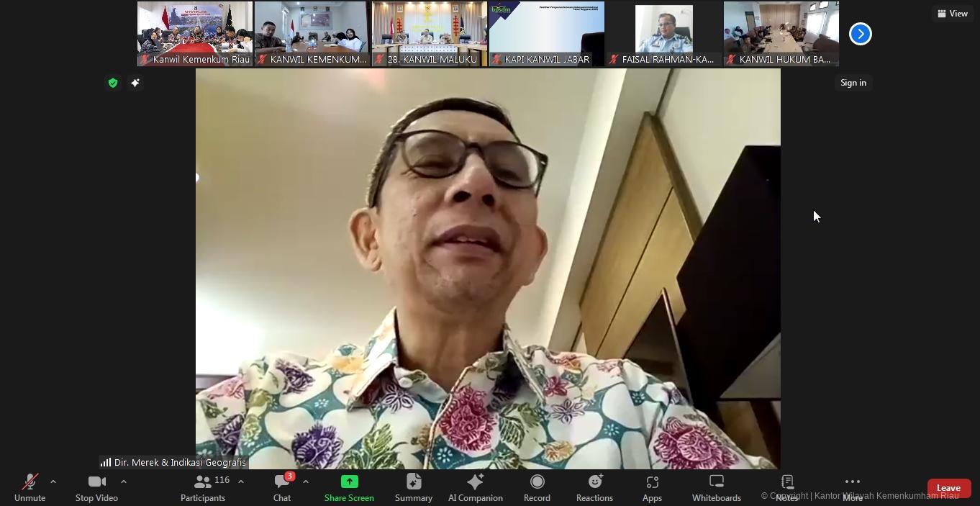Expand the Participants options arrow

click(241, 482)
